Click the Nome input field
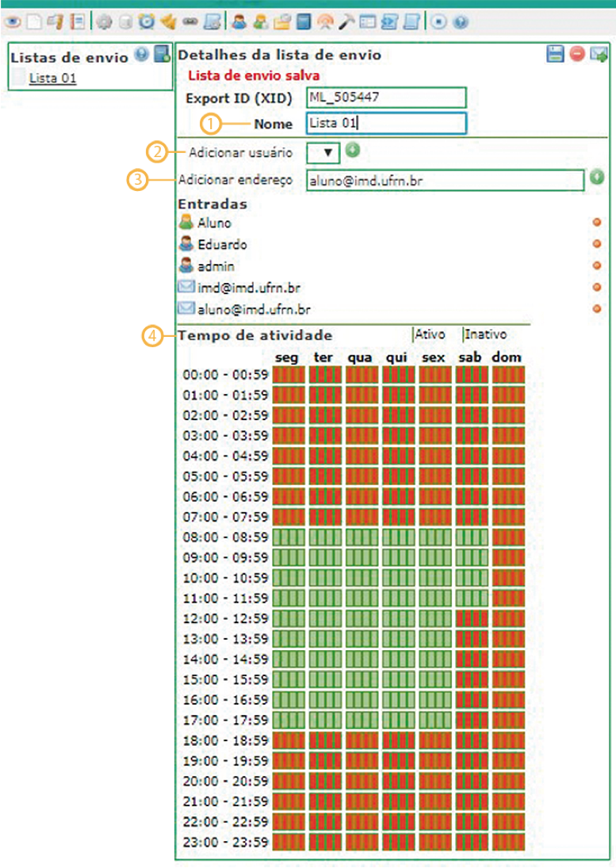This screenshot has width=616, height=868. (x=386, y=123)
